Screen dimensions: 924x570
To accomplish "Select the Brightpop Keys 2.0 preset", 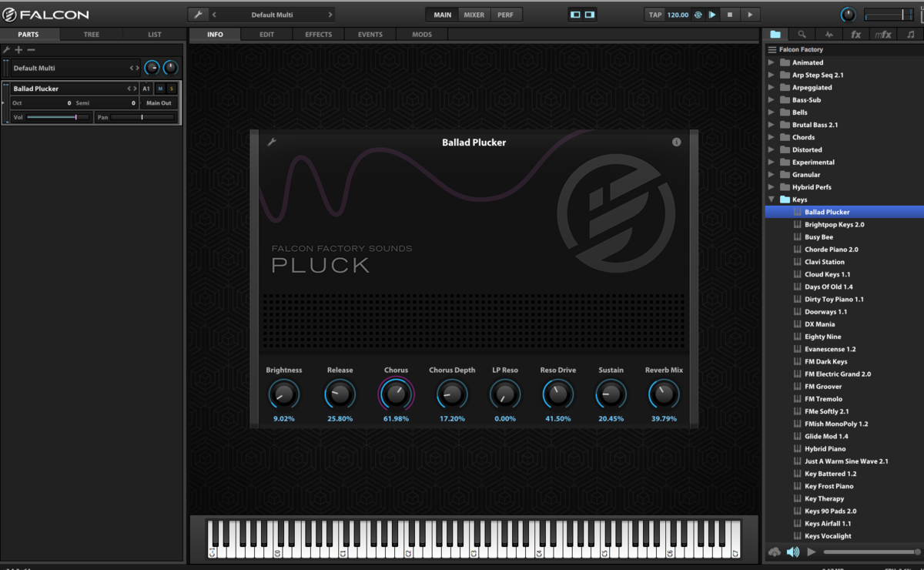I will coord(835,225).
